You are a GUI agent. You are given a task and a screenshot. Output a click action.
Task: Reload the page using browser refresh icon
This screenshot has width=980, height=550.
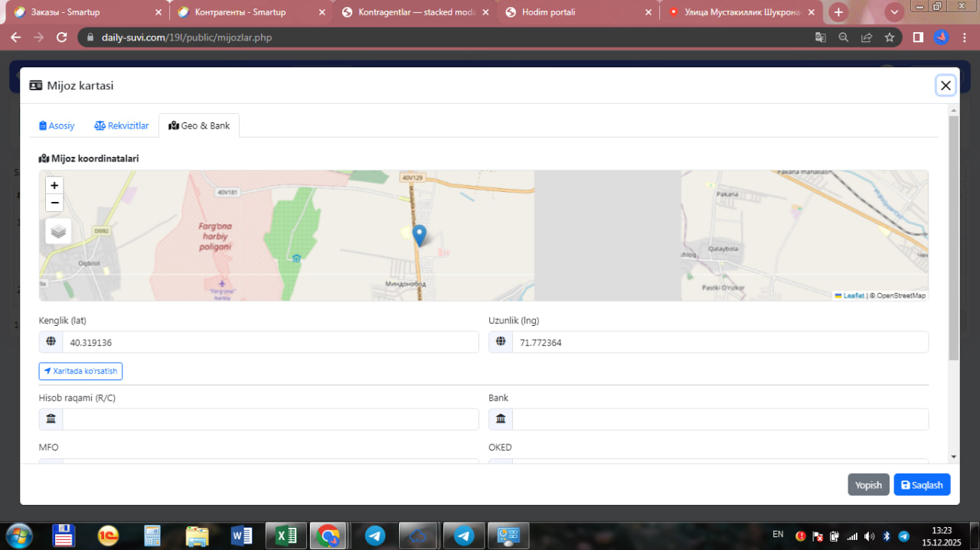(62, 37)
